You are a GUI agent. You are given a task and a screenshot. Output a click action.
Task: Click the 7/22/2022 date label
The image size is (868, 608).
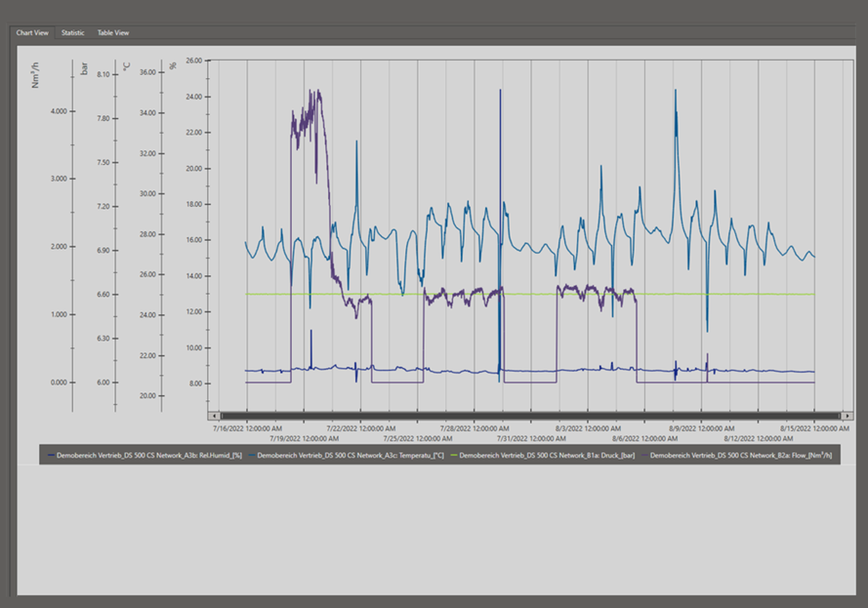(x=360, y=429)
